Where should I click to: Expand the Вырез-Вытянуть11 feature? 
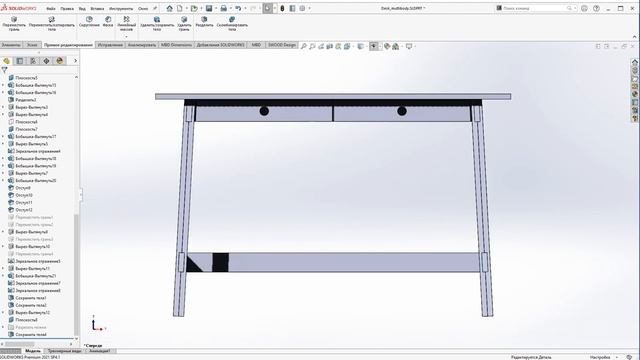(x=3, y=269)
